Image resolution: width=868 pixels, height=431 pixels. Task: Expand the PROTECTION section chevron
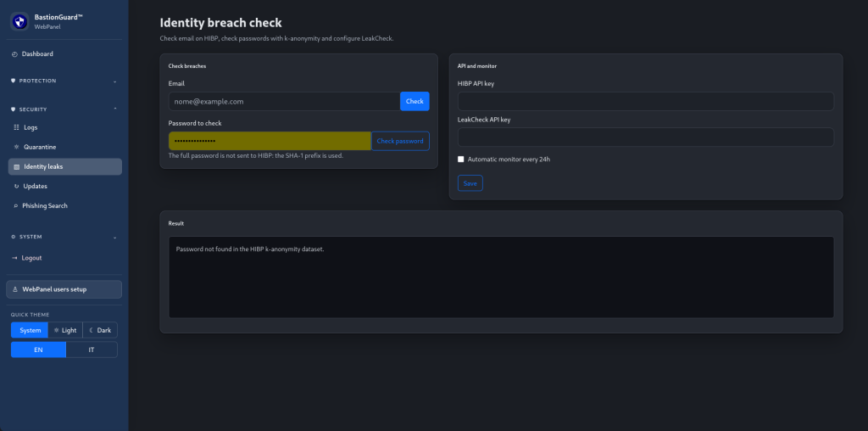pos(114,81)
